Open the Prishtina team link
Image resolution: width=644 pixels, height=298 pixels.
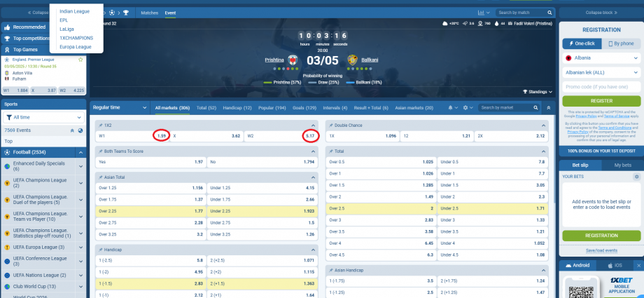[274, 60]
